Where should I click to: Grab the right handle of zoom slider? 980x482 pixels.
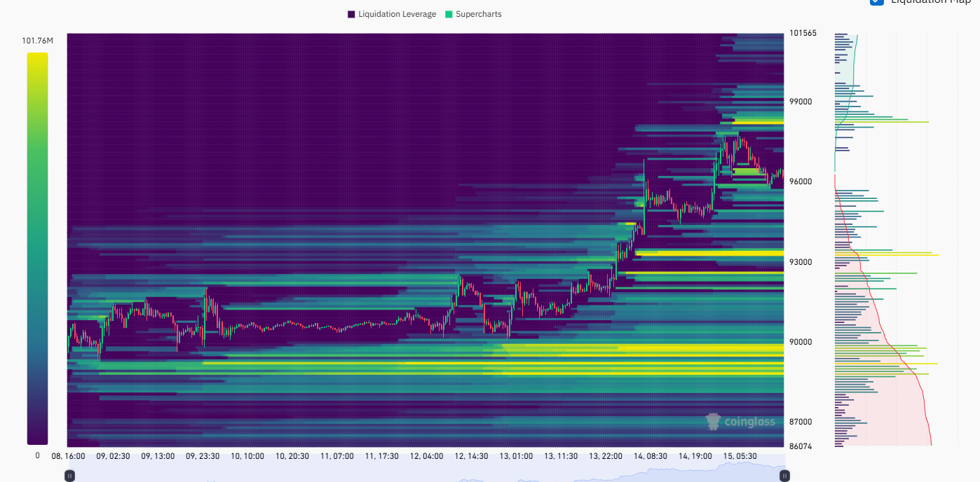[x=784, y=476]
